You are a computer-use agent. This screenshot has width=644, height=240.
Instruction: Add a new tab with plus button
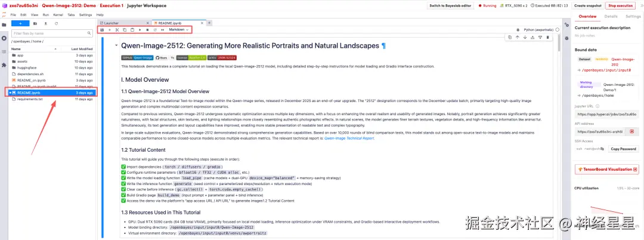(209, 23)
